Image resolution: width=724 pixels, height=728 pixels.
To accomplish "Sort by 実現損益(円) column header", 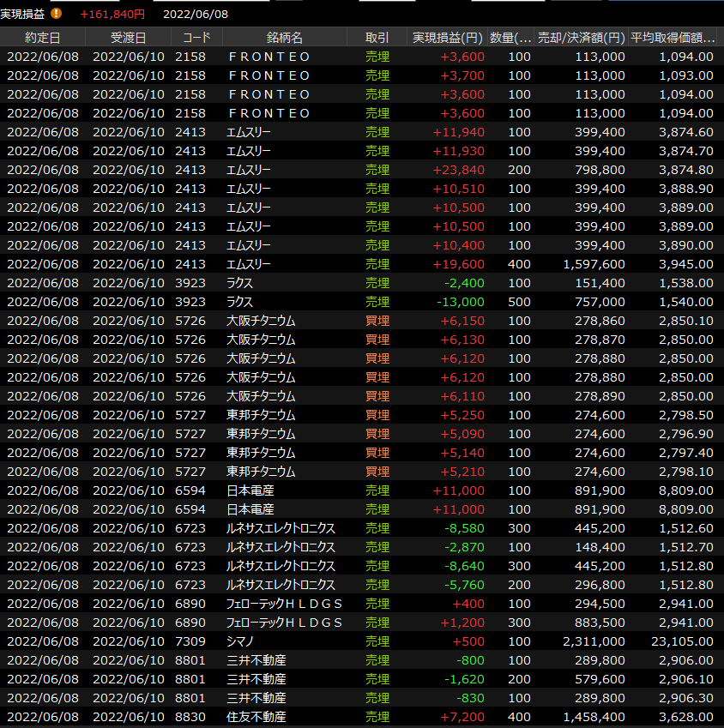I will click(x=445, y=38).
